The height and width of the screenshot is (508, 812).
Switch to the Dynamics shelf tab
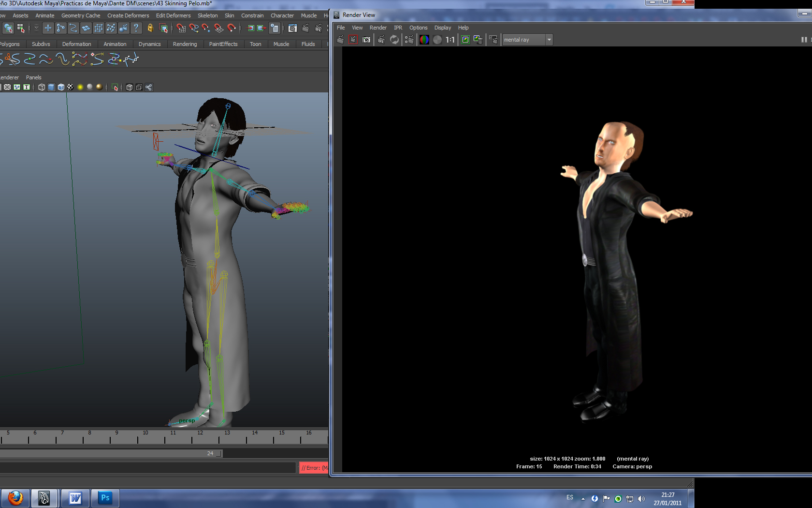pos(149,44)
